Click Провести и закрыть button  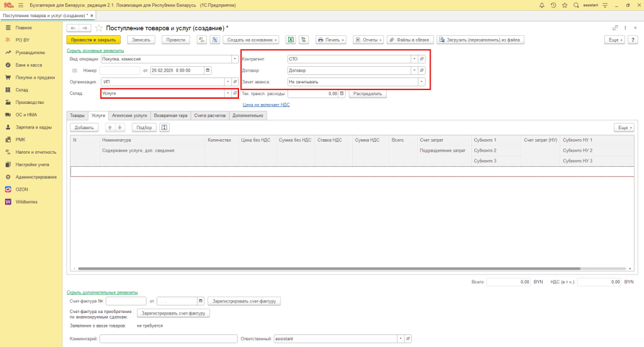[93, 40]
